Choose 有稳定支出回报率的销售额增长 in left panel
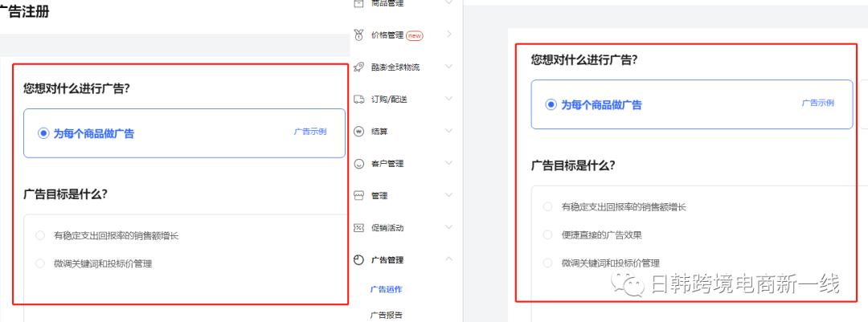Screen dimensions: 868x322 click(x=40, y=236)
